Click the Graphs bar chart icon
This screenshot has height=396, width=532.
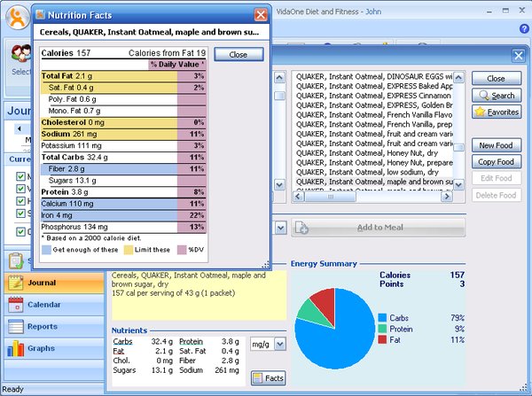[x=16, y=348]
